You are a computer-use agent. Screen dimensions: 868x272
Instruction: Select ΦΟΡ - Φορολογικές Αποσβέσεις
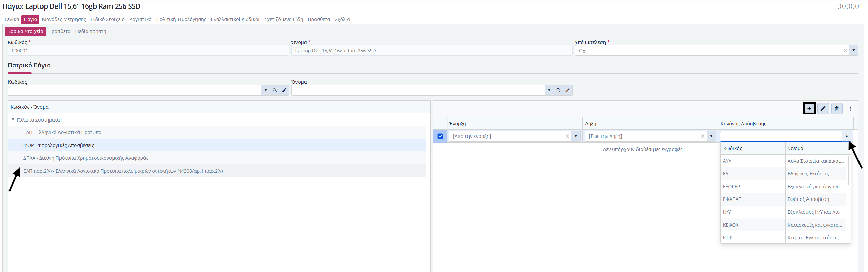coord(217,145)
